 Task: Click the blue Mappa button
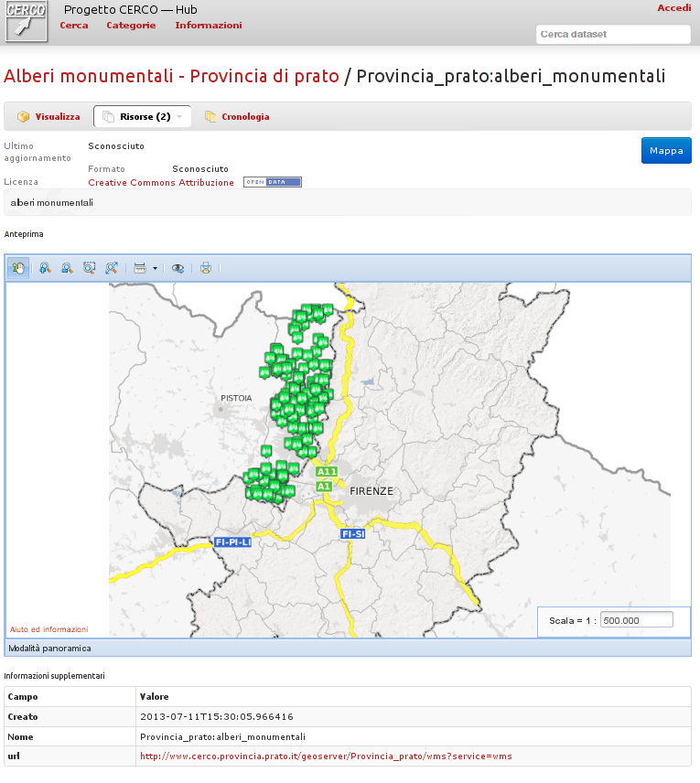point(666,150)
